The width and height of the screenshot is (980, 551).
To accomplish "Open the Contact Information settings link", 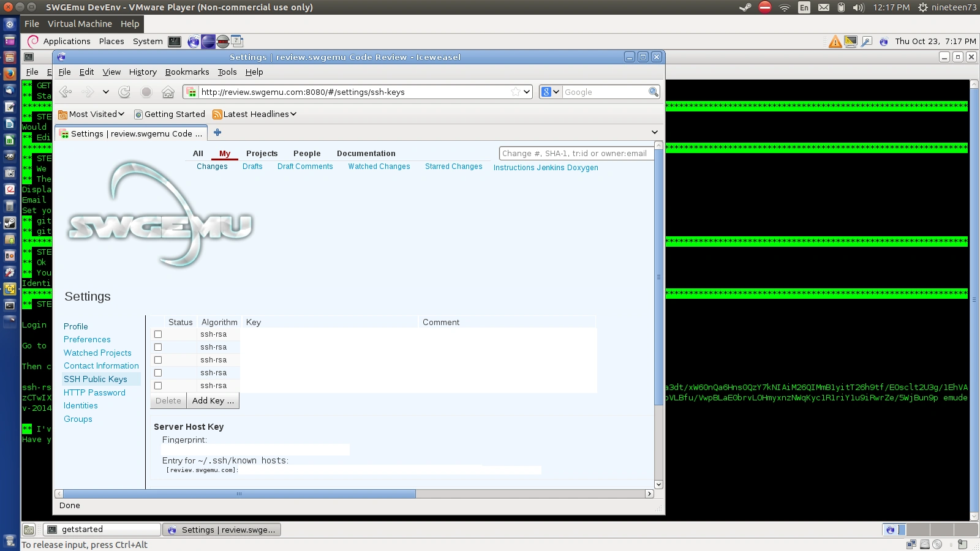I will coord(101,366).
